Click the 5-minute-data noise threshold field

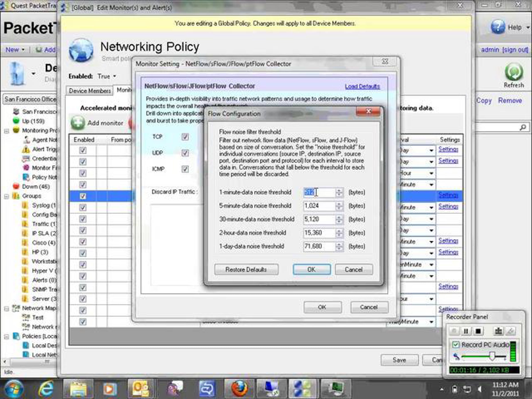point(319,206)
